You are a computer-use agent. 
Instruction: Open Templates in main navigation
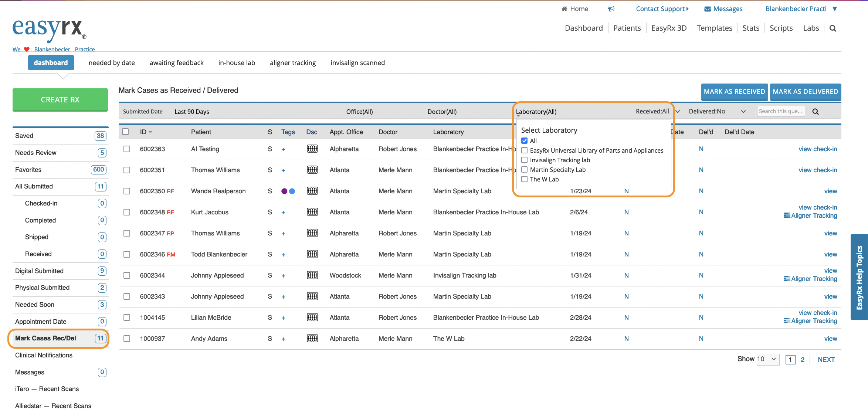point(715,28)
